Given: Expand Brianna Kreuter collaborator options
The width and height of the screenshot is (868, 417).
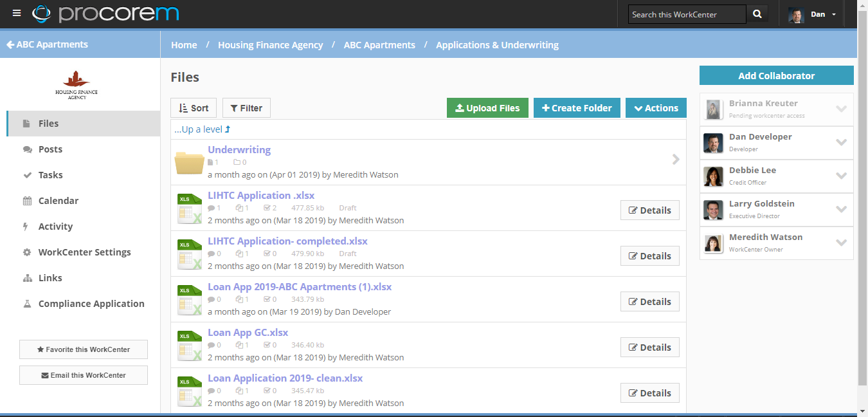Looking at the screenshot, I should click(x=841, y=109).
